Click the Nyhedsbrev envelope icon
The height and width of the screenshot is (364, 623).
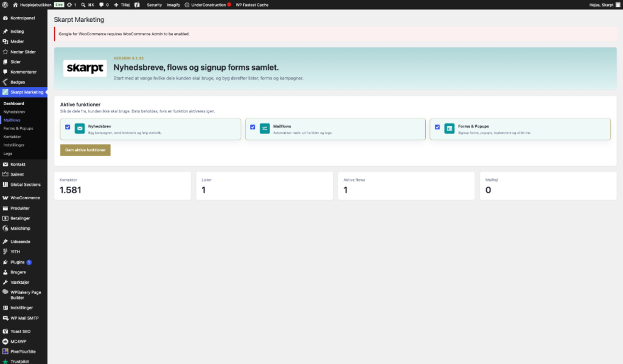[80, 129]
